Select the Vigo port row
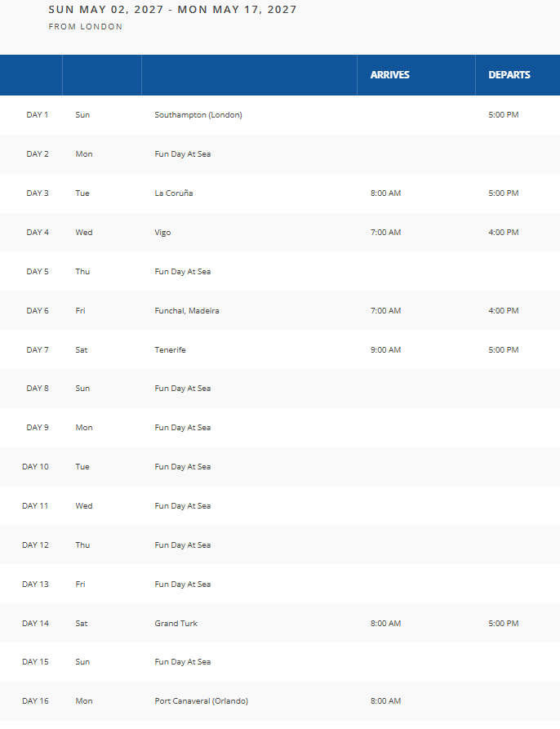The image size is (560, 729). point(163,233)
